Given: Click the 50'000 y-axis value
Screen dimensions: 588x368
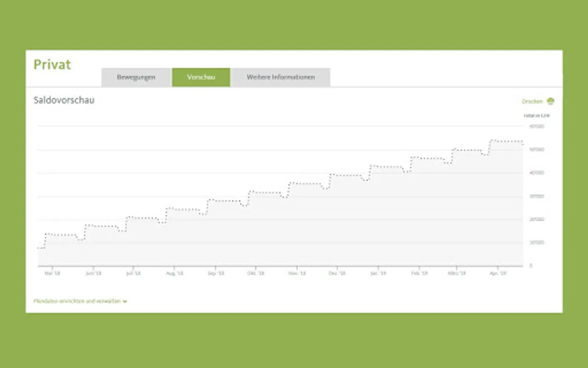Looking at the screenshot, I should click(537, 150).
